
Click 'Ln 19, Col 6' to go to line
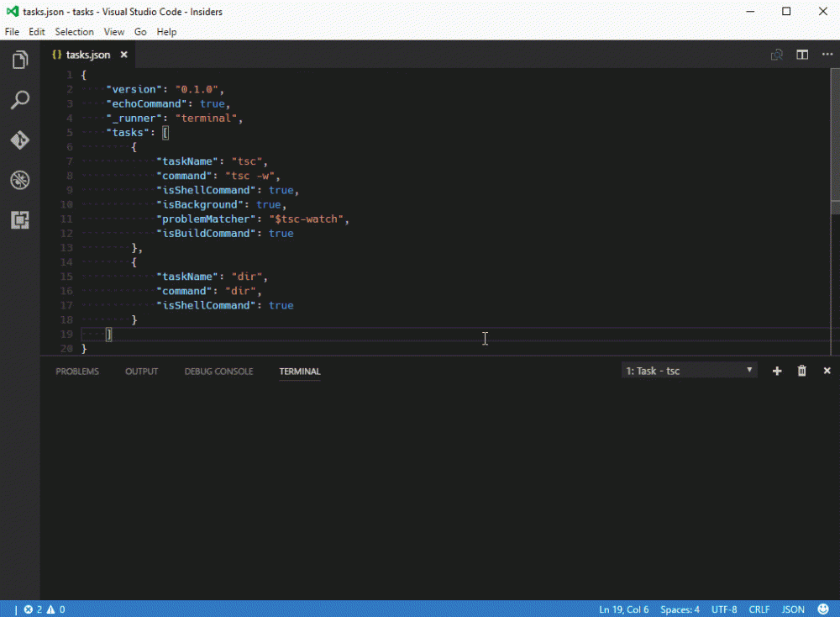pos(622,609)
